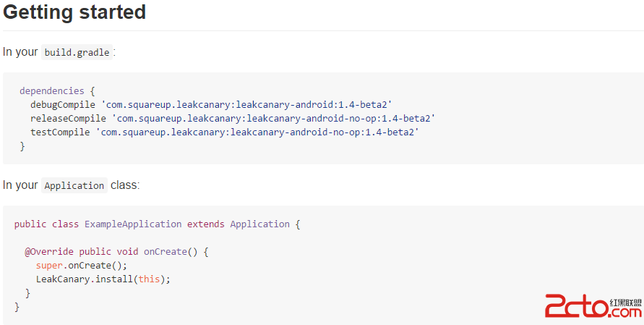Click the "extends" keyword in the class declaration

click(206, 224)
